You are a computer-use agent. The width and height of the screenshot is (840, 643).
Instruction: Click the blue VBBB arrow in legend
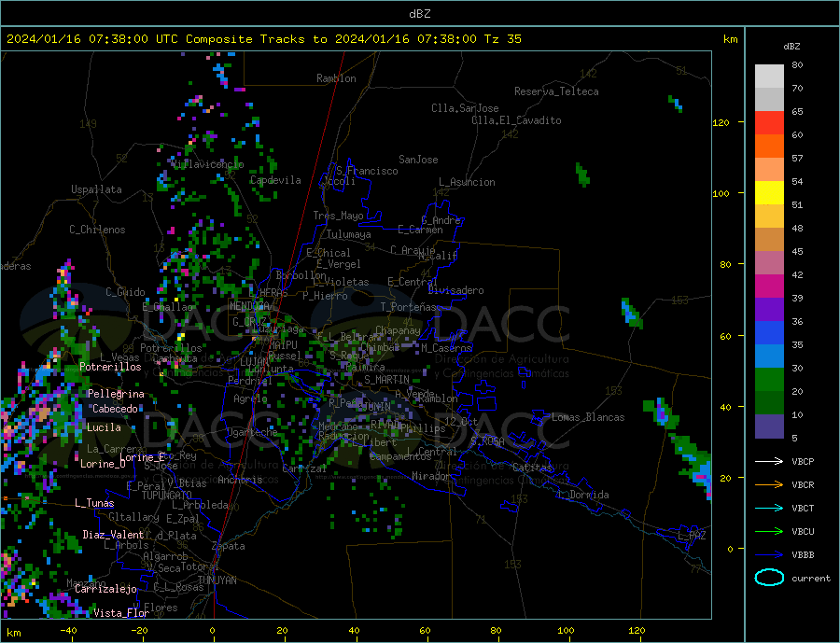(x=769, y=554)
